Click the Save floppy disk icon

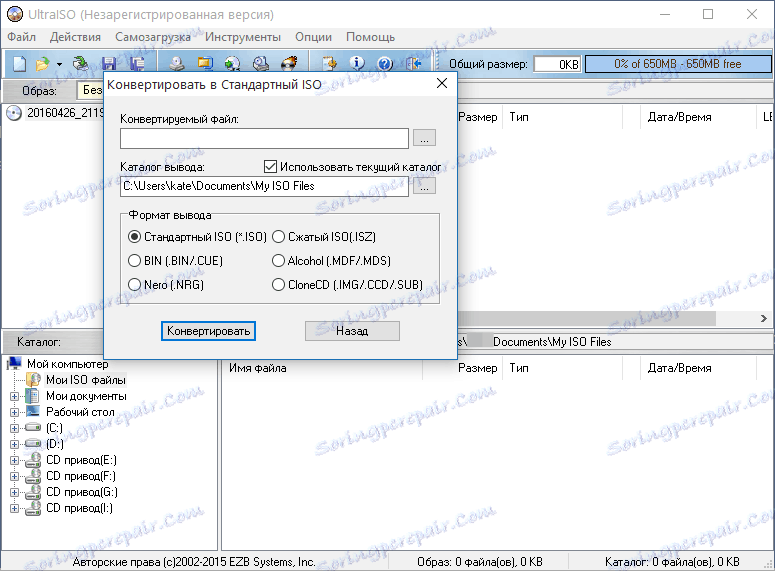pos(109,64)
